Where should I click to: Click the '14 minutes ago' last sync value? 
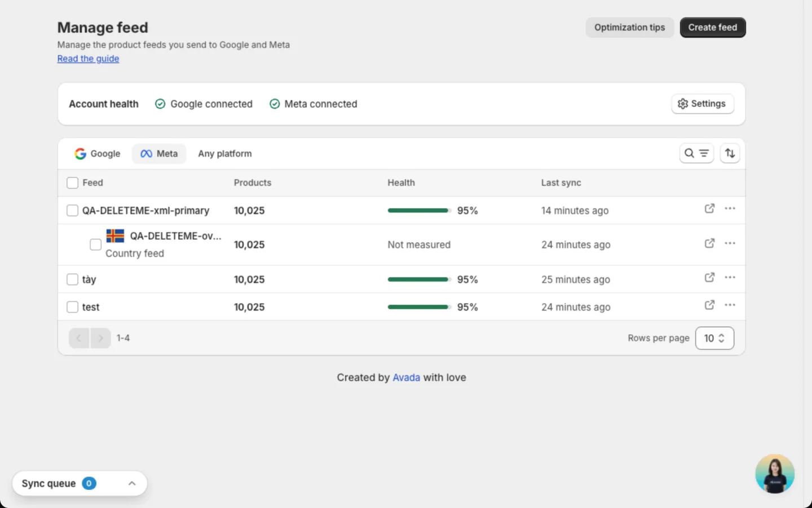tap(575, 211)
